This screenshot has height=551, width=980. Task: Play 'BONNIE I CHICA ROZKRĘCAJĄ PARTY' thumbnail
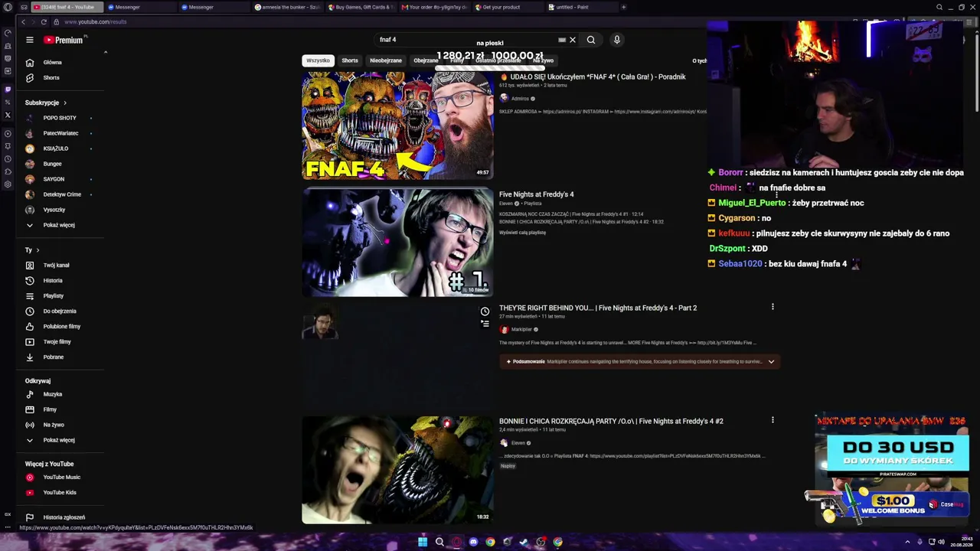(x=397, y=470)
